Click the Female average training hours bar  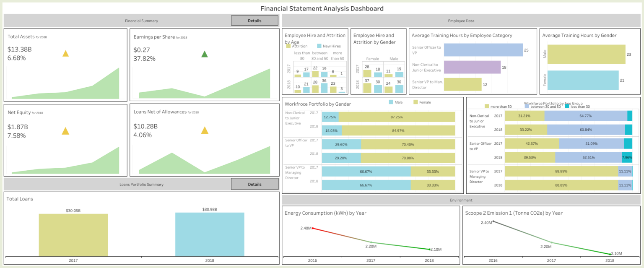pos(583,80)
